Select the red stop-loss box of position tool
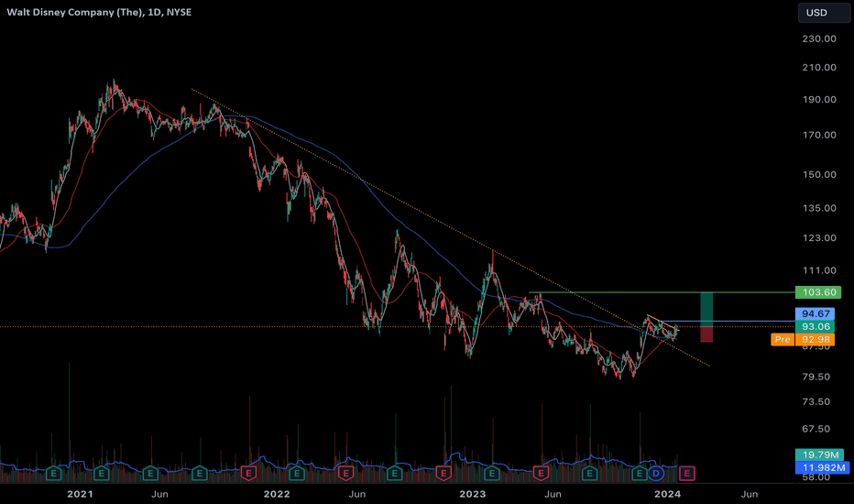Image resolution: width=854 pixels, height=504 pixels. (x=706, y=334)
